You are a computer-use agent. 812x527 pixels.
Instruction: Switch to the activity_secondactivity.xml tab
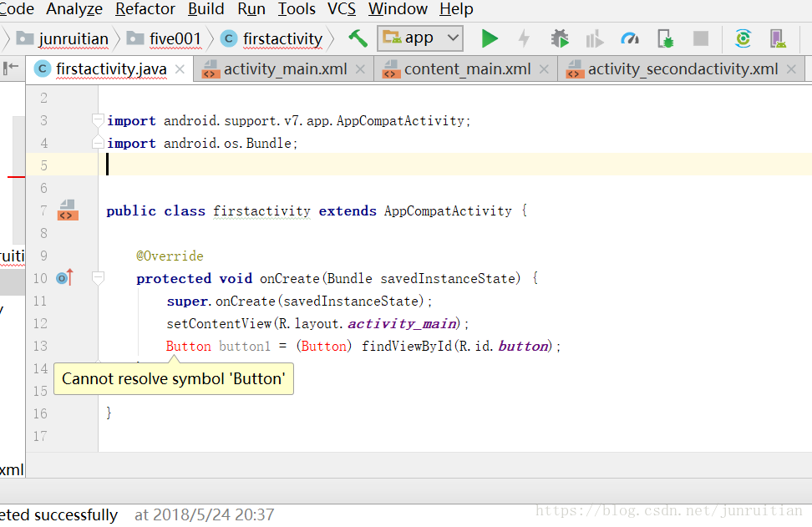coord(683,68)
